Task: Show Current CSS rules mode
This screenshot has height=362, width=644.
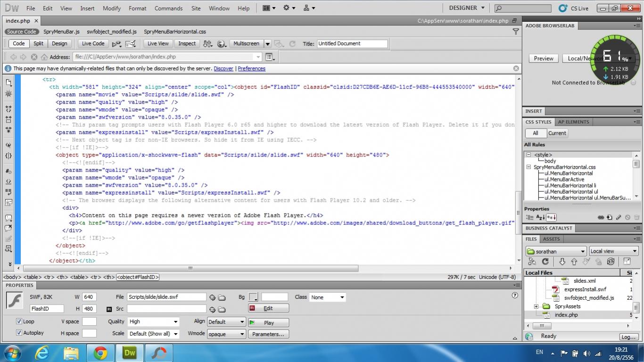Action: (x=557, y=133)
